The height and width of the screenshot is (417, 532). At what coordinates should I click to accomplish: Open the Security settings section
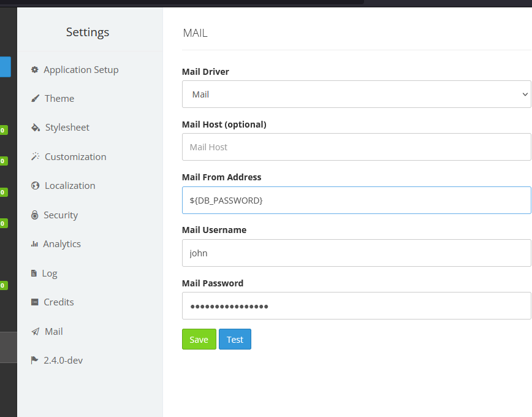point(60,215)
